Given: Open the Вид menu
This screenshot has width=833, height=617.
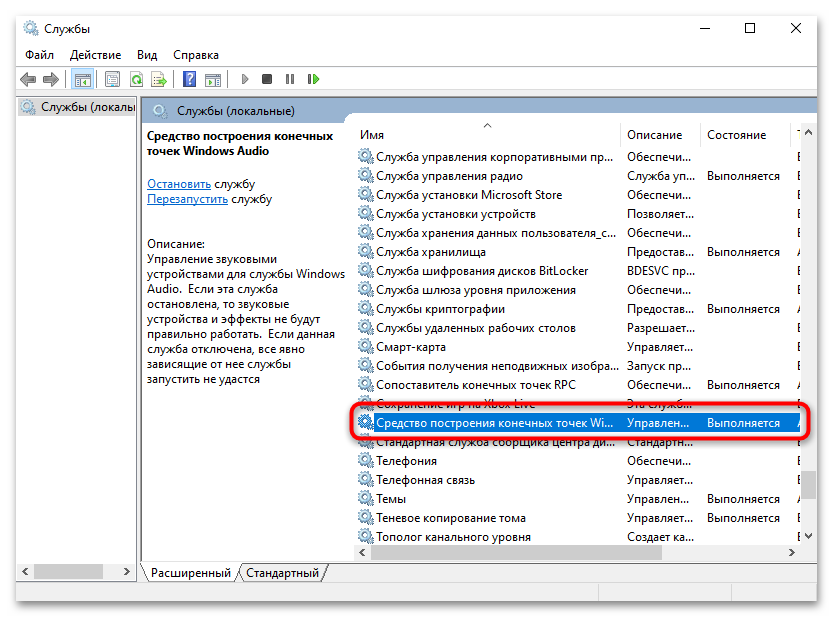Looking at the screenshot, I should [x=147, y=55].
